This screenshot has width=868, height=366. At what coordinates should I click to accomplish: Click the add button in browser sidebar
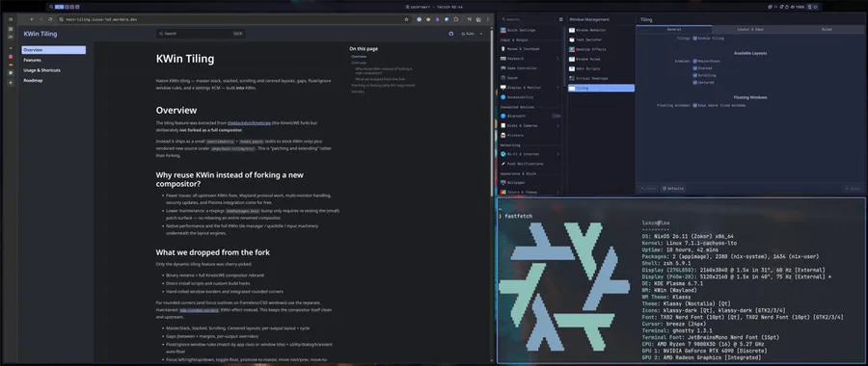(x=11, y=83)
